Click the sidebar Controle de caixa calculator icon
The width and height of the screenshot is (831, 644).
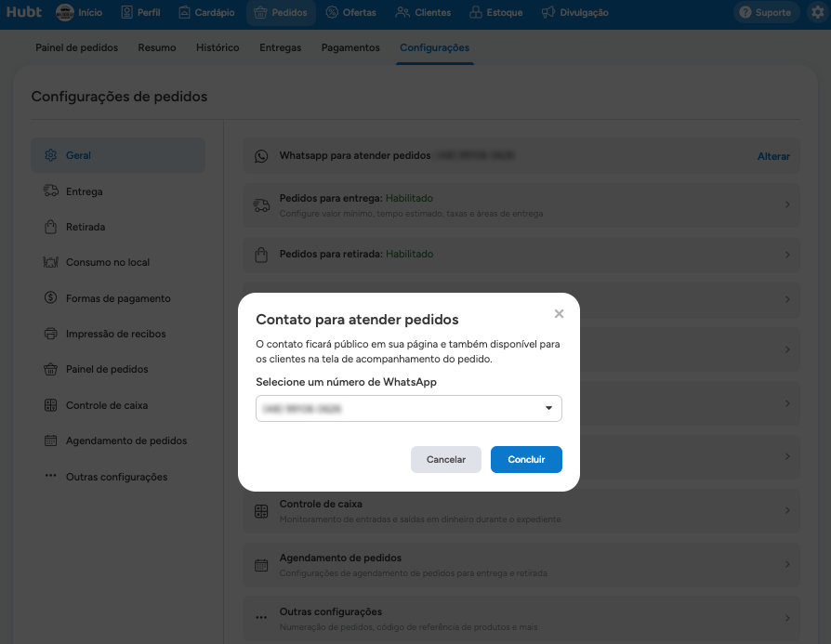pyautogui.click(x=50, y=405)
